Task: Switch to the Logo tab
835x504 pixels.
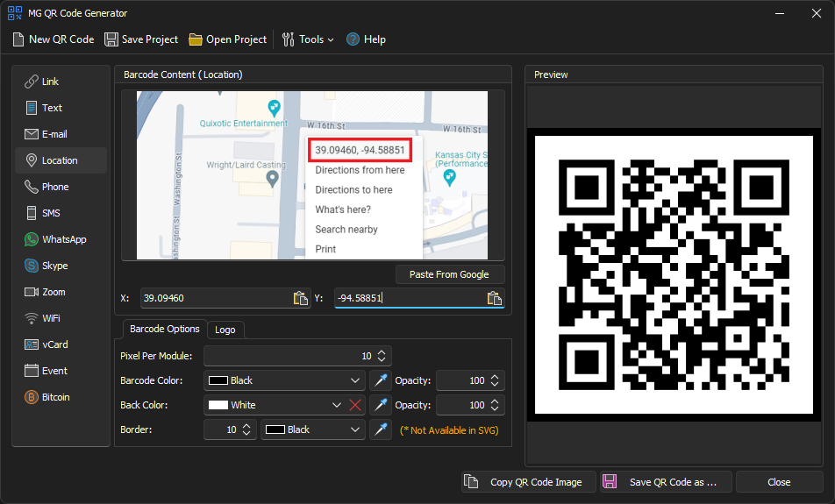Action: tap(225, 330)
